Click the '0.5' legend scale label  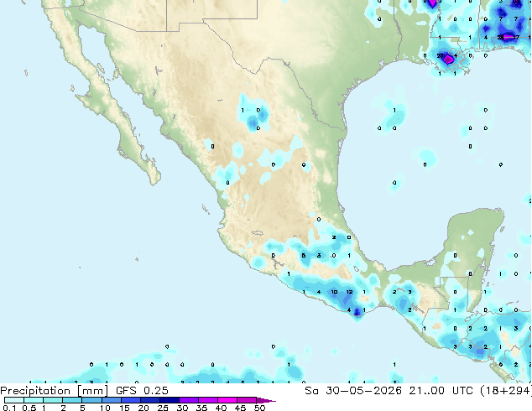pyautogui.click(x=29, y=408)
